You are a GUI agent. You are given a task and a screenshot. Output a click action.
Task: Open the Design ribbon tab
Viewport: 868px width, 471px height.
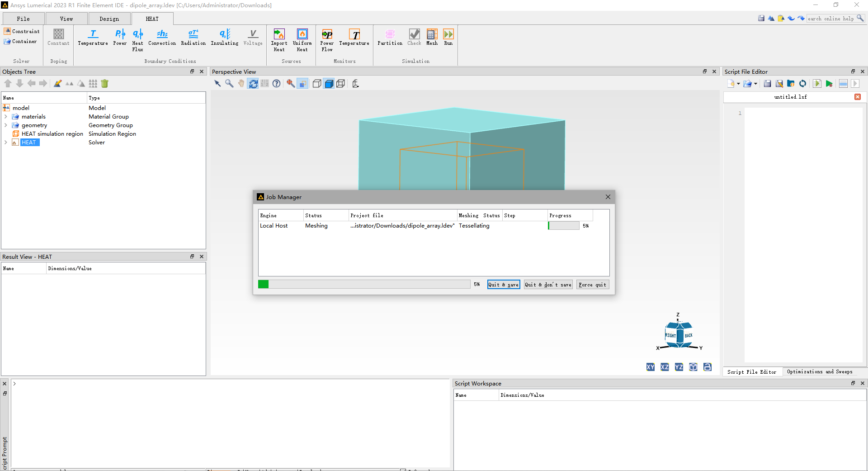click(109, 19)
